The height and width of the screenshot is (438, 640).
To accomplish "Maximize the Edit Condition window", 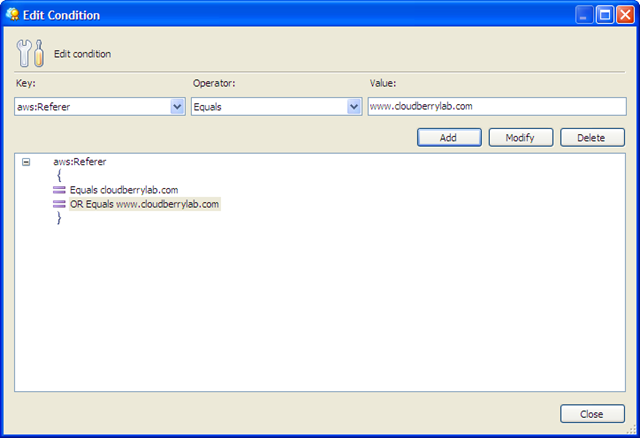I will (x=604, y=15).
